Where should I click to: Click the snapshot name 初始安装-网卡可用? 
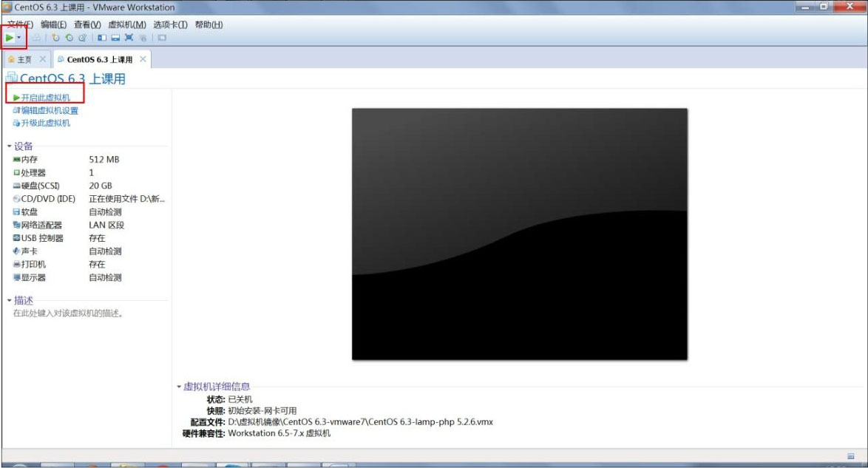coord(262,411)
